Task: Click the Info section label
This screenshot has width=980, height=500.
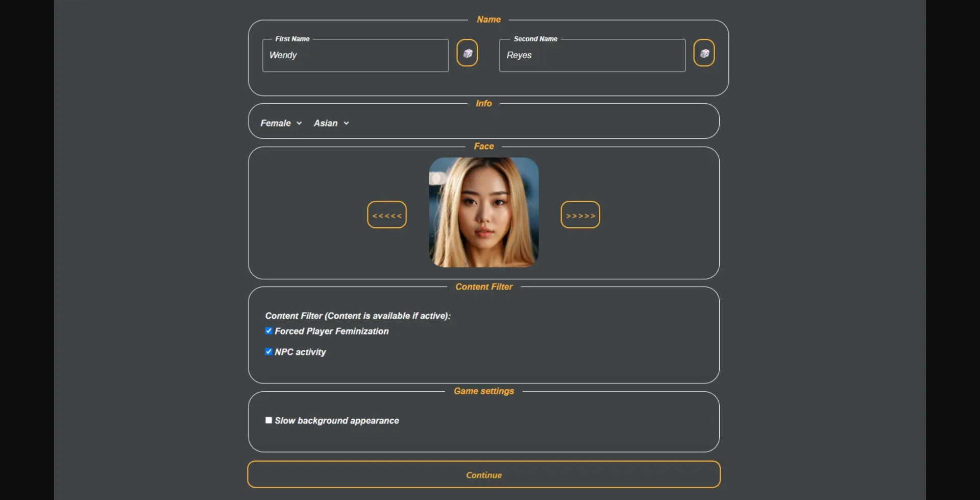Action: tap(483, 103)
